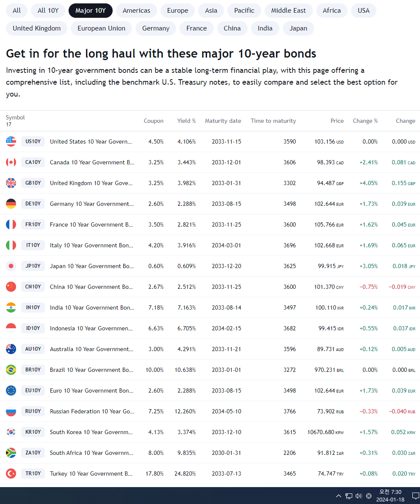Image resolution: width=420 pixels, height=504 pixels.
Task: Select the Asia filter tab
Action: (211, 11)
